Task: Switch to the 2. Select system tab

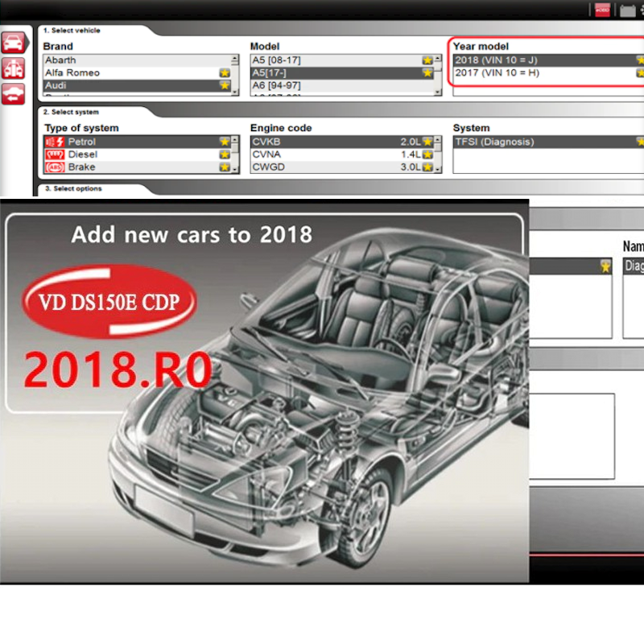Action: (71, 112)
